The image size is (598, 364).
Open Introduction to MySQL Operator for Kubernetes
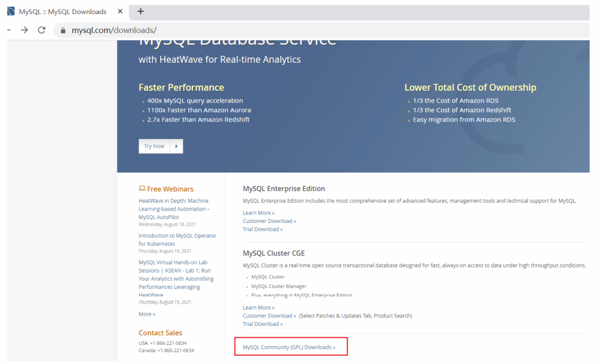pos(177,240)
